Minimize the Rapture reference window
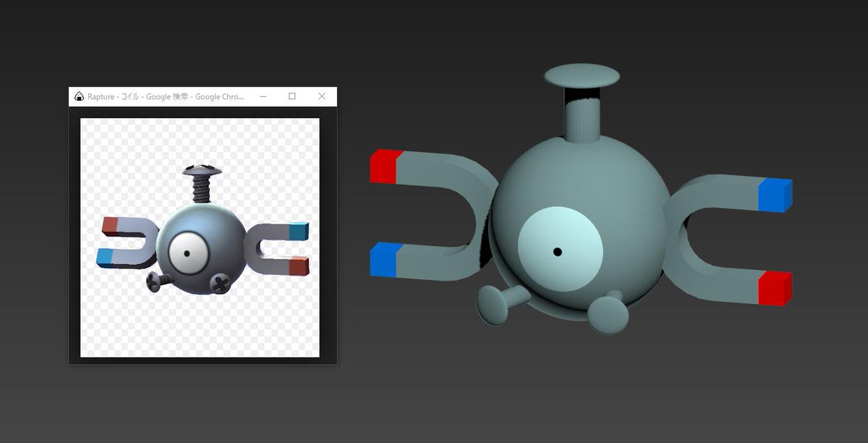 (263, 96)
